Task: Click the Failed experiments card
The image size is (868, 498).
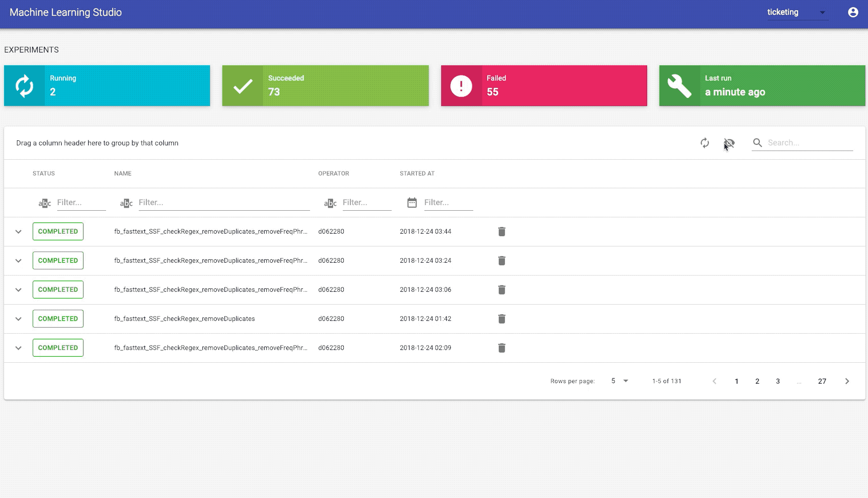Action: pos(544,86)
